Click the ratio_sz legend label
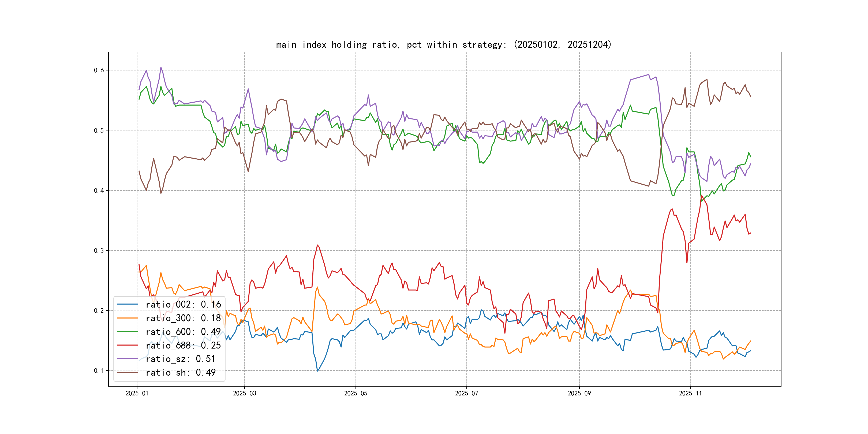The height and width of the screenshot is (434, 868). pos(180,359)
